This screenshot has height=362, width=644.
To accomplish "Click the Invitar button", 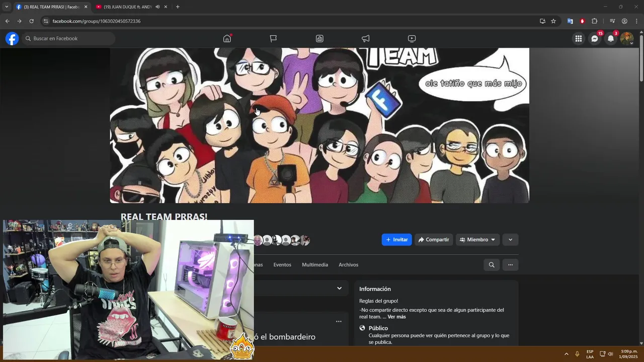I will [396, 240].
